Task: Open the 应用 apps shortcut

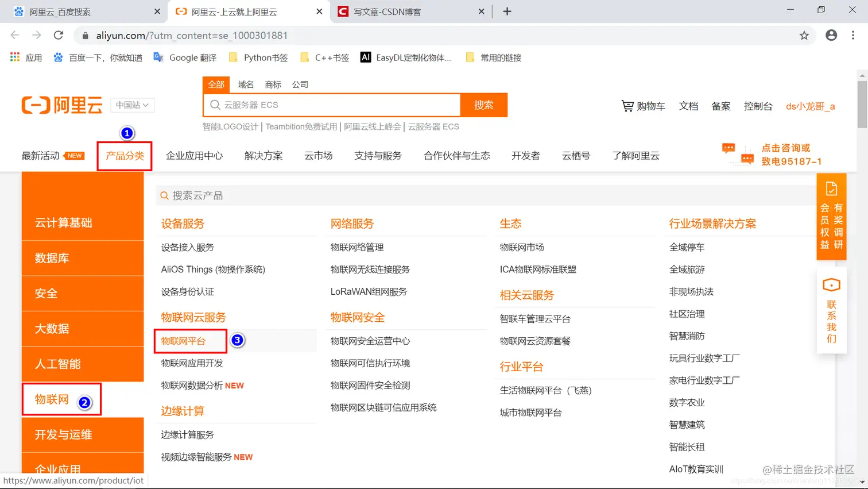Action: point(26,57)
